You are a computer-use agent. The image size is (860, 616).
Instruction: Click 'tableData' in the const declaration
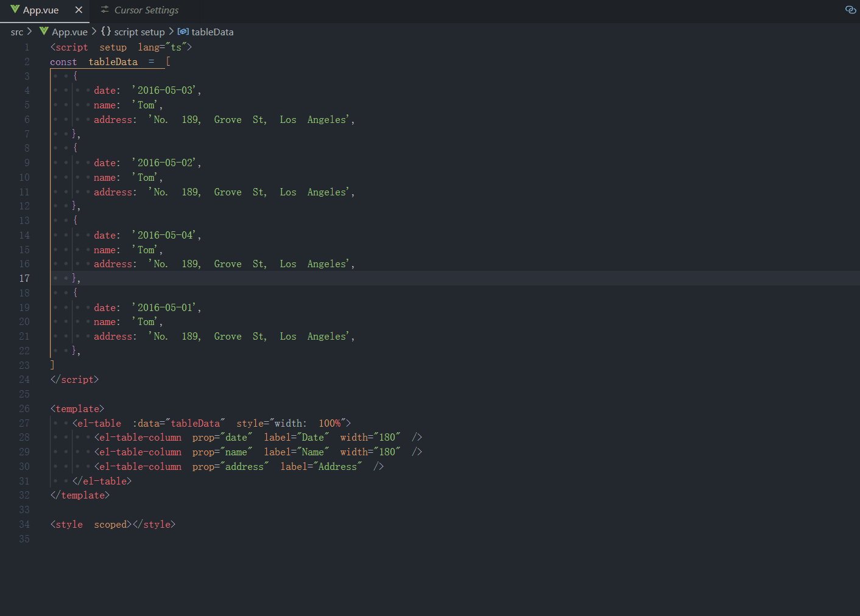tap(113, 61)
